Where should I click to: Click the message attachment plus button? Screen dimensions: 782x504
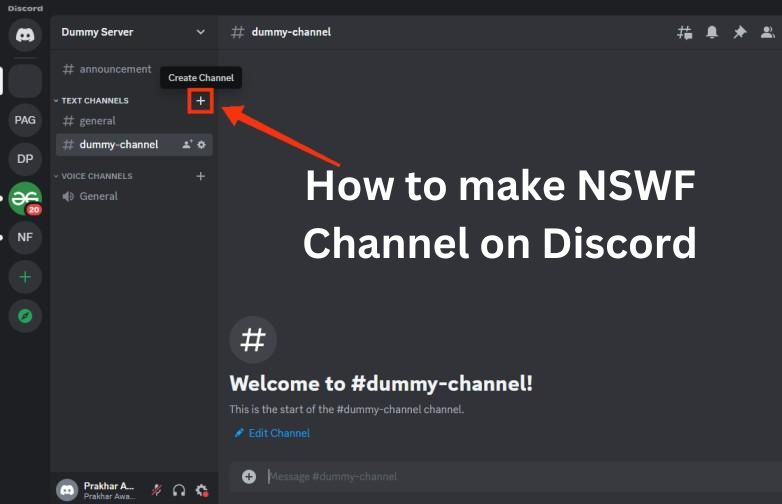coord(249,477)
